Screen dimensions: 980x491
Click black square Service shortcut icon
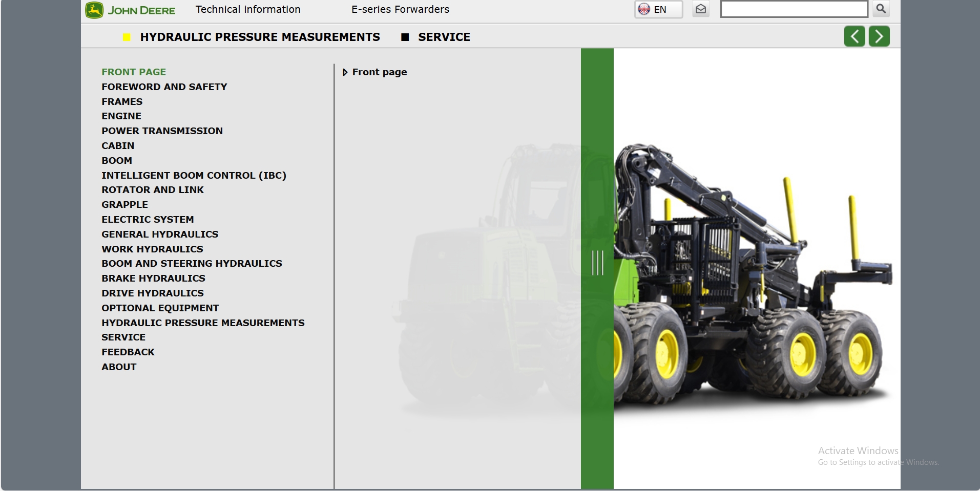click(405, 37)
